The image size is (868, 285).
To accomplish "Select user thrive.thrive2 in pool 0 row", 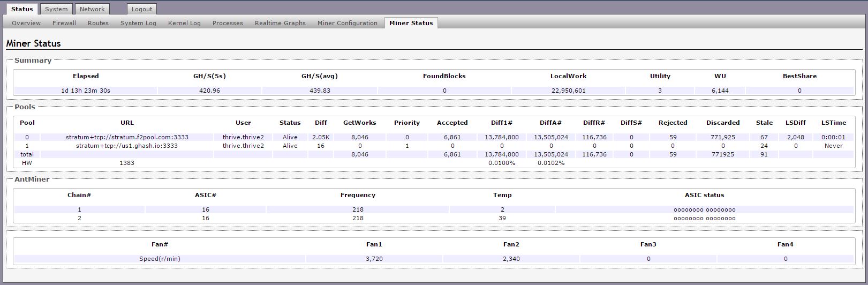I will tap(243, 137).
